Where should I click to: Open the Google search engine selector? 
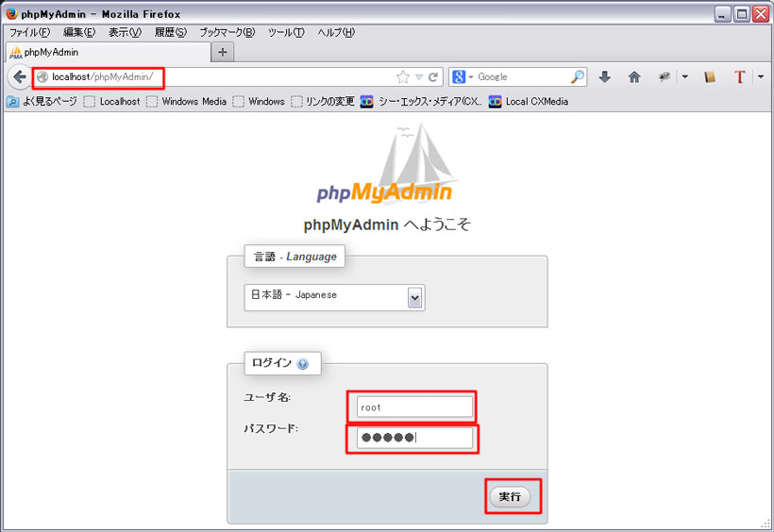(x=462, y=77)
